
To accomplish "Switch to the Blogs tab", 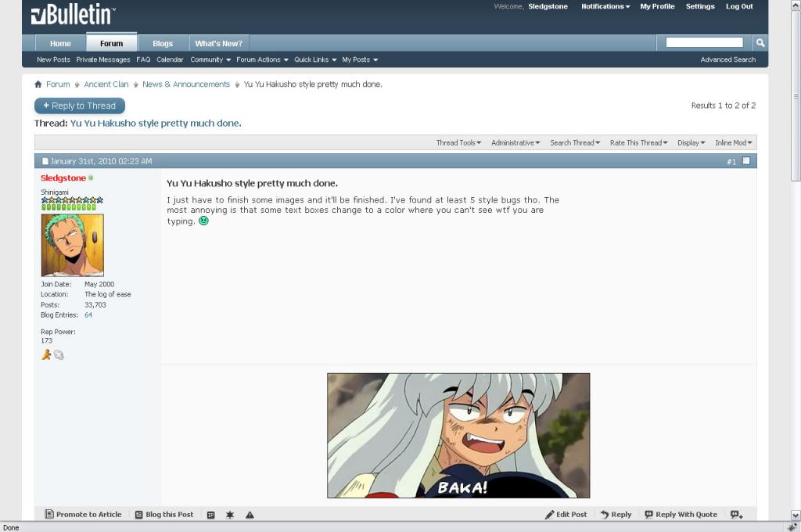I will (x=163, y=44).
